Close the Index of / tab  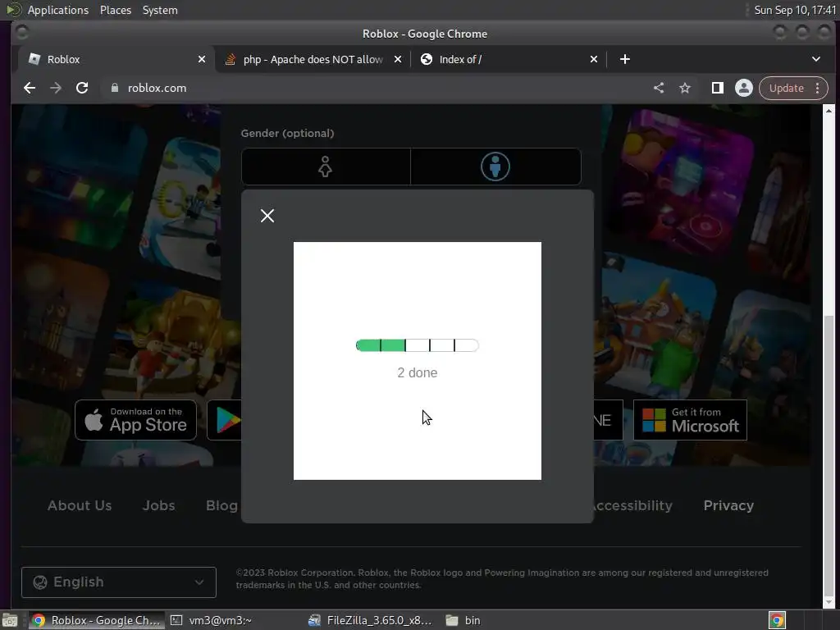tap(594, 59)
